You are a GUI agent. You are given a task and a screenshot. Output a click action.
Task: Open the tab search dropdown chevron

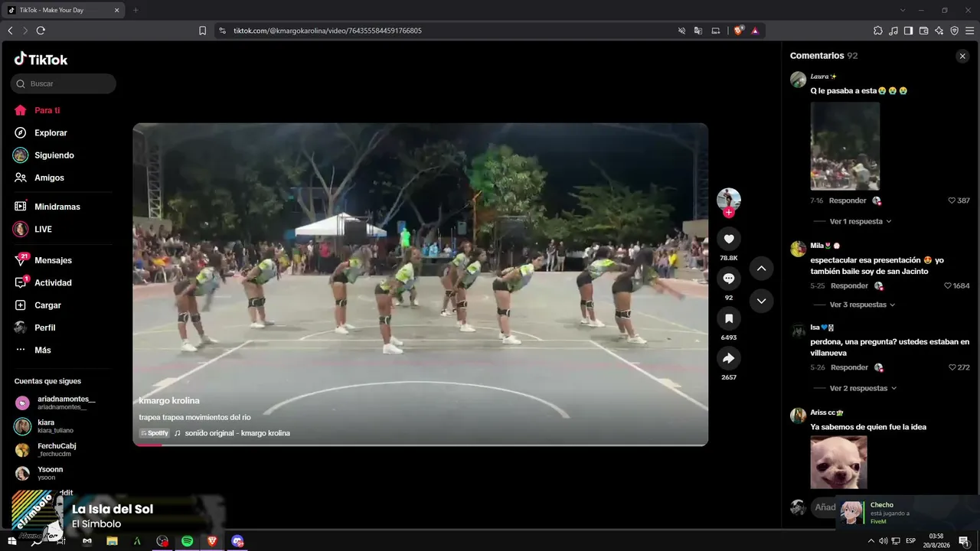point(903,10)
